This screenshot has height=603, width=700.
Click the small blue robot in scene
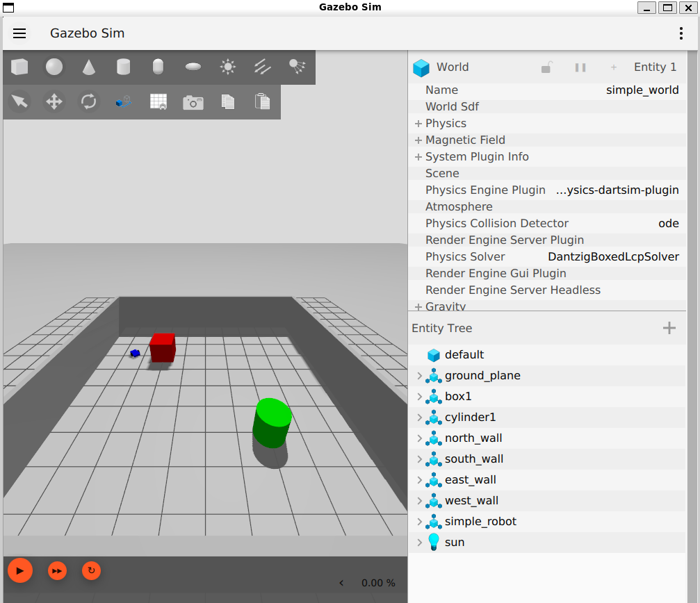point(136,353)
